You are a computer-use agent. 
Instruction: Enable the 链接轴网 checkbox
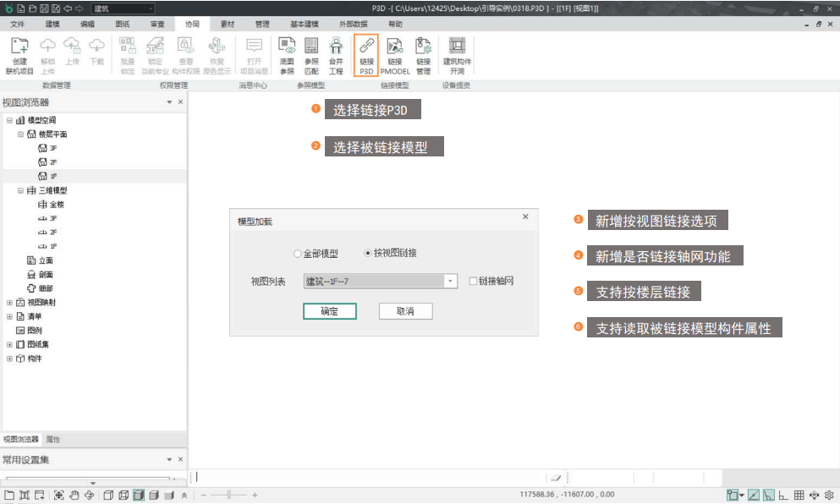tap(475, 282)
